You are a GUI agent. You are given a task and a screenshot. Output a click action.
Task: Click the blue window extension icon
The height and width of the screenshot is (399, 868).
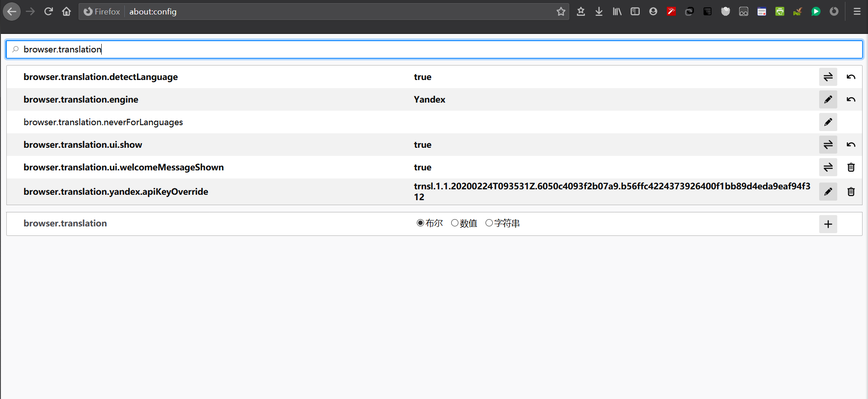tap(762, 11)
